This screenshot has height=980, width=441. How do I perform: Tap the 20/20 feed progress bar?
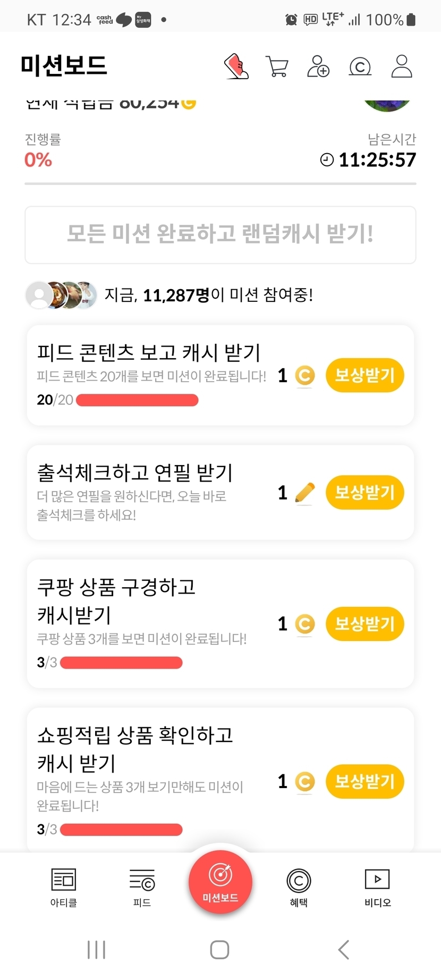tap(137, 400)
